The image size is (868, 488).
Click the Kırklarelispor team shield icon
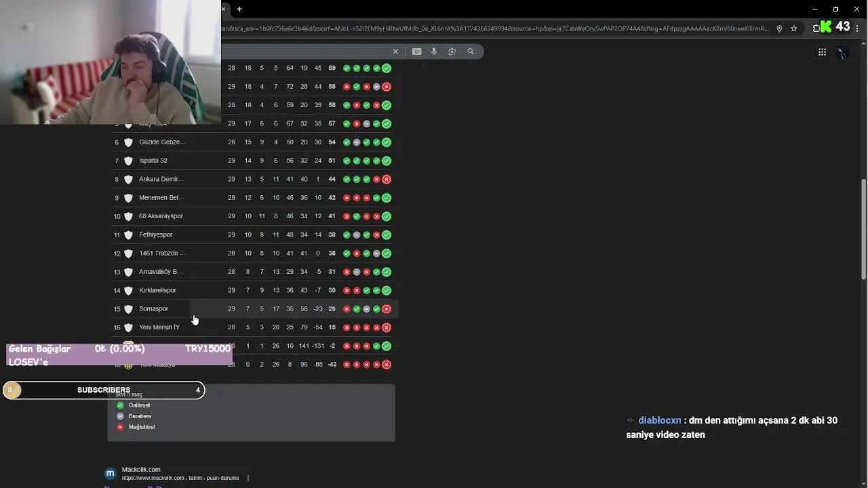tap(128, 290)
